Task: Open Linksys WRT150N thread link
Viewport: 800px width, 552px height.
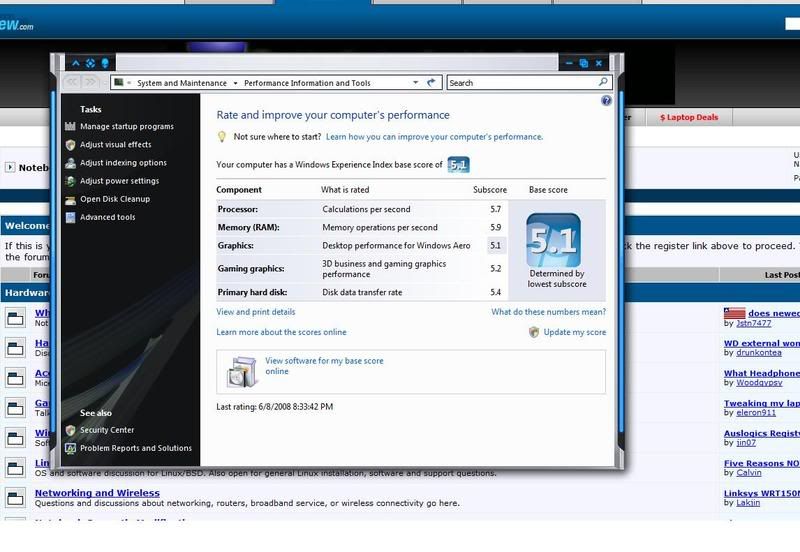Action: pos(761,493)
